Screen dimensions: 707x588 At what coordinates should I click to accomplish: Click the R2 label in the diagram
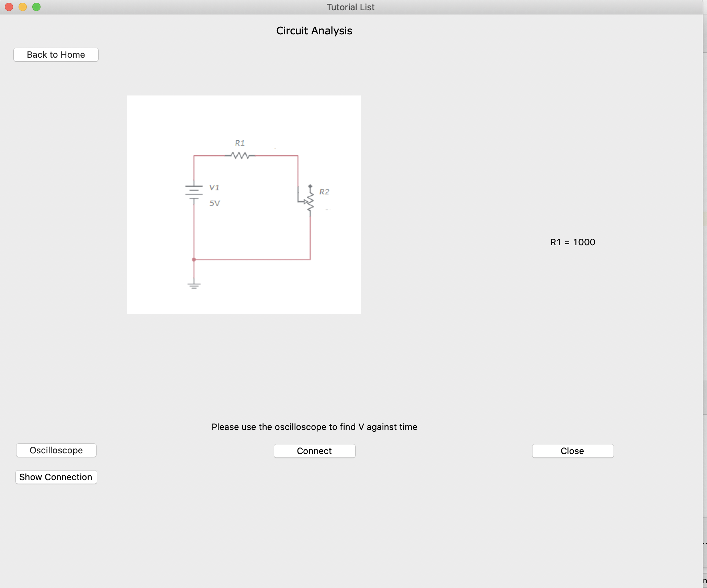coord(324,192)
